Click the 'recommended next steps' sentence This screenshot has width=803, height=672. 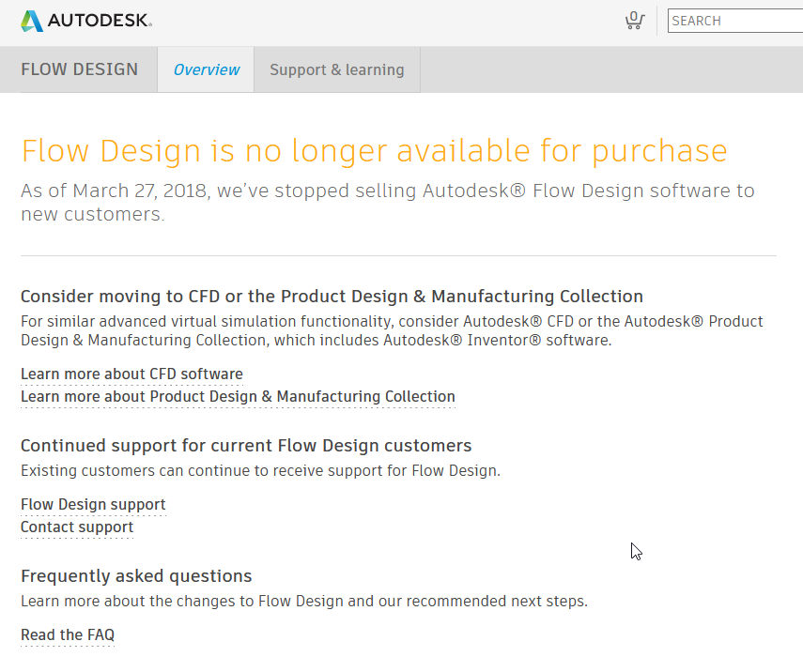tap(304, 602)
